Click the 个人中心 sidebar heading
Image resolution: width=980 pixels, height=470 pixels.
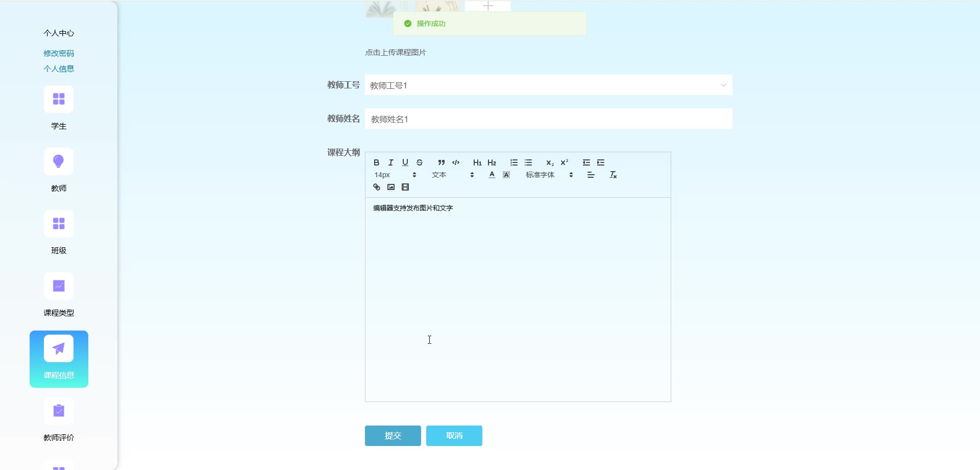tap(59, 33)
